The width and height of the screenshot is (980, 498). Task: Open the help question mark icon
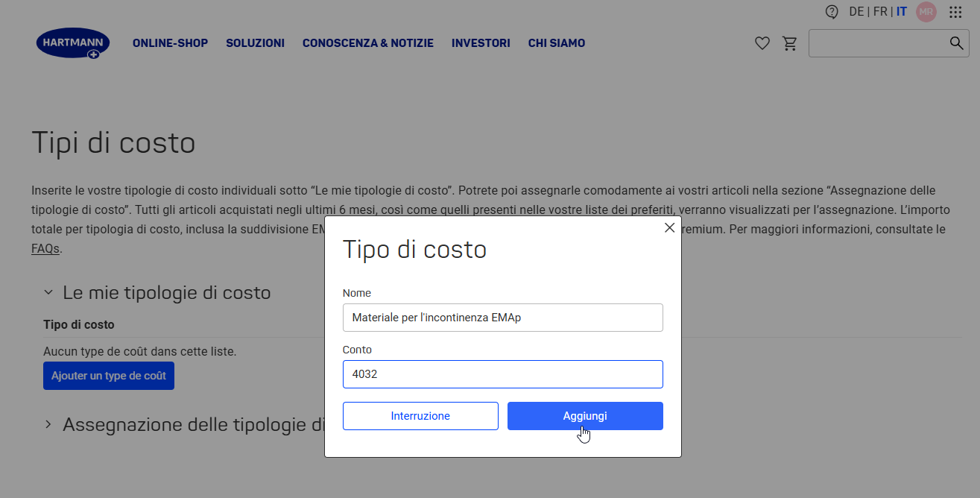[832, 12]
